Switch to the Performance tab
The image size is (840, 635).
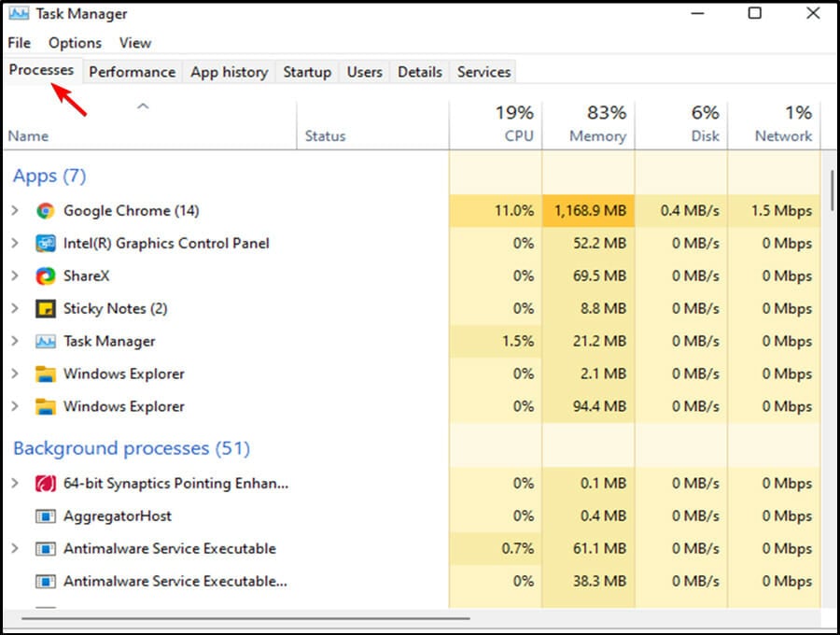pyautogui.click(x=132, y=72)
